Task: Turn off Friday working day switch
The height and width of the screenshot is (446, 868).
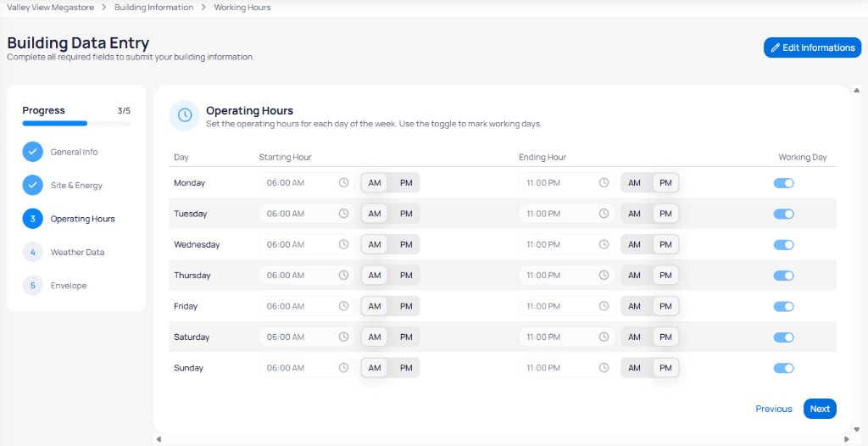Action: pos(784,306)
